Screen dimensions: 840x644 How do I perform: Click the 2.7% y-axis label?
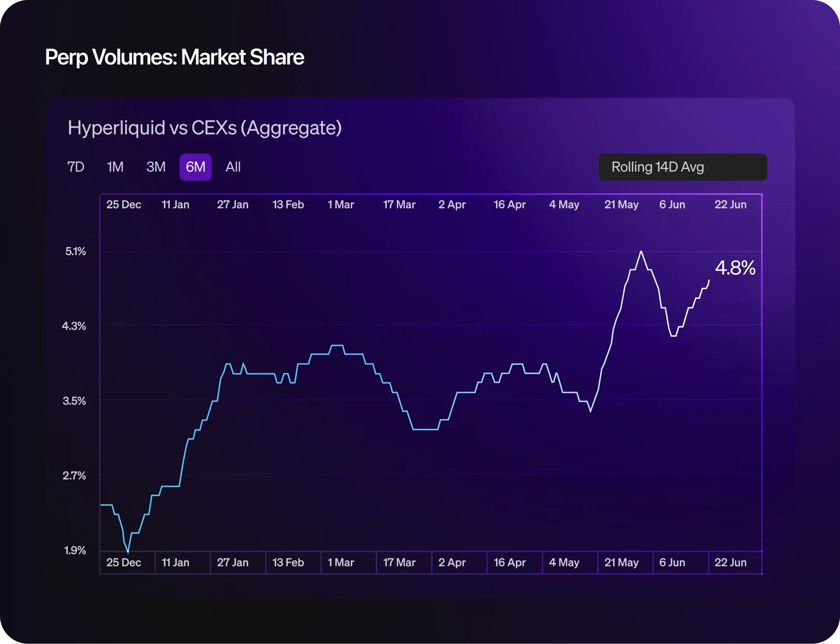74,476
